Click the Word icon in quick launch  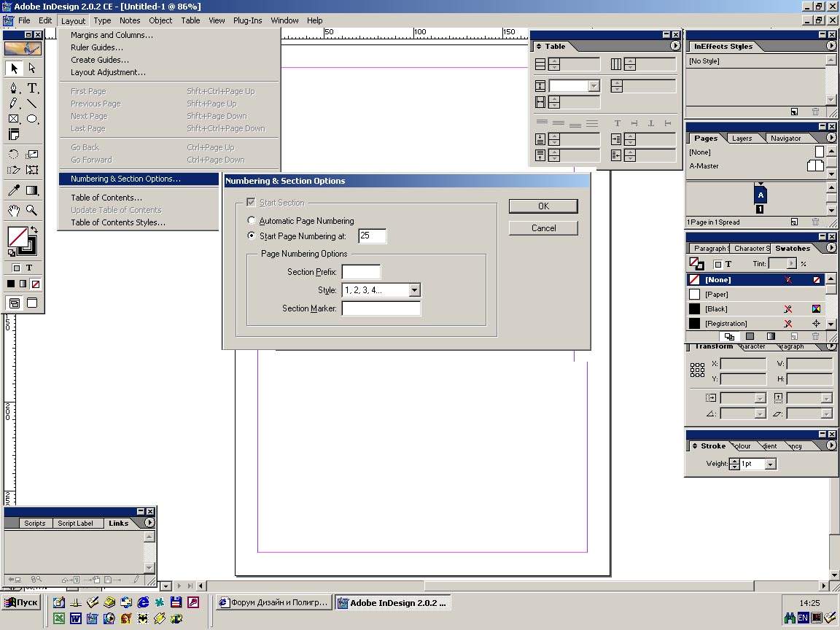(76, 619)
